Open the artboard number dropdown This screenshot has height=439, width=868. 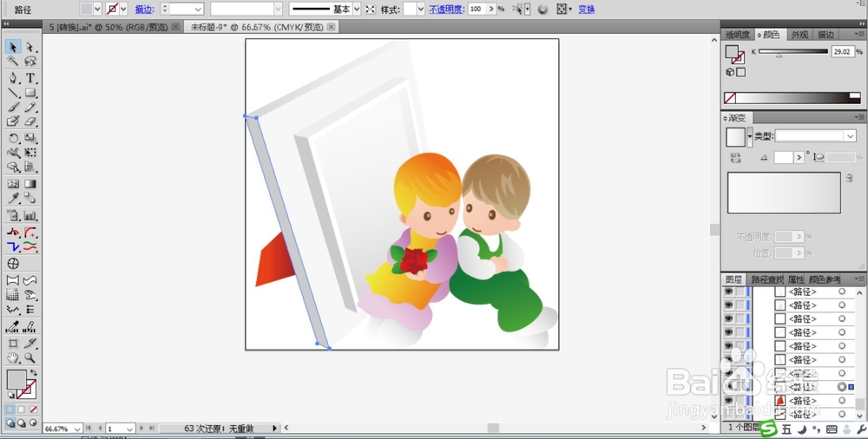tap(130, 429)
